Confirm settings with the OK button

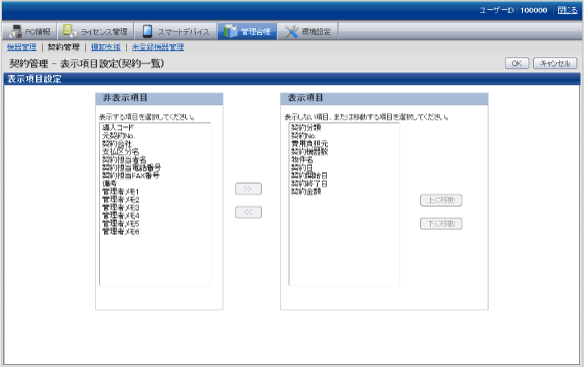tap(517, 63)
